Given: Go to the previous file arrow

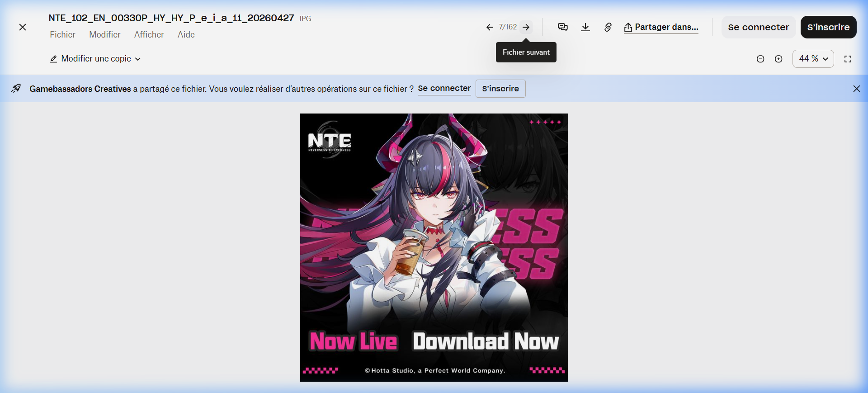Looking at the screenshot, I should point(490,27).
